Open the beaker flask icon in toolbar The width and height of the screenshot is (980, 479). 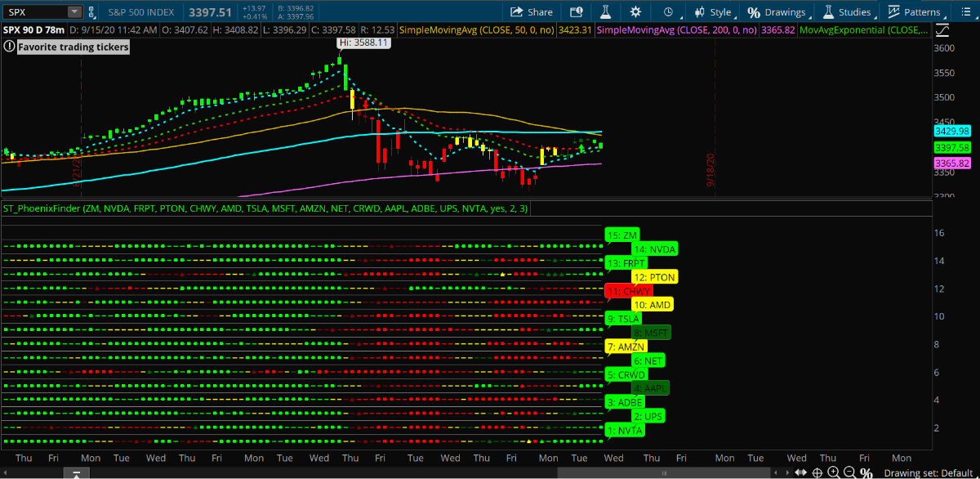[x=605, y=12]
